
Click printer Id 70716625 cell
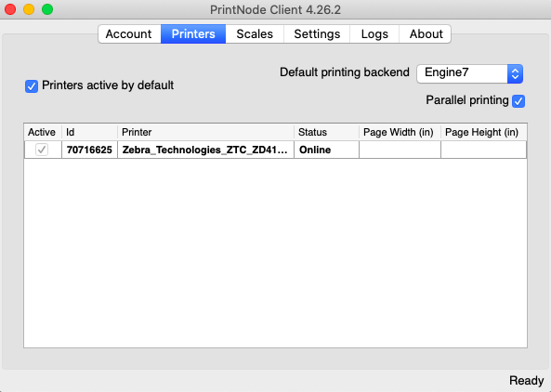pos(89,150)
